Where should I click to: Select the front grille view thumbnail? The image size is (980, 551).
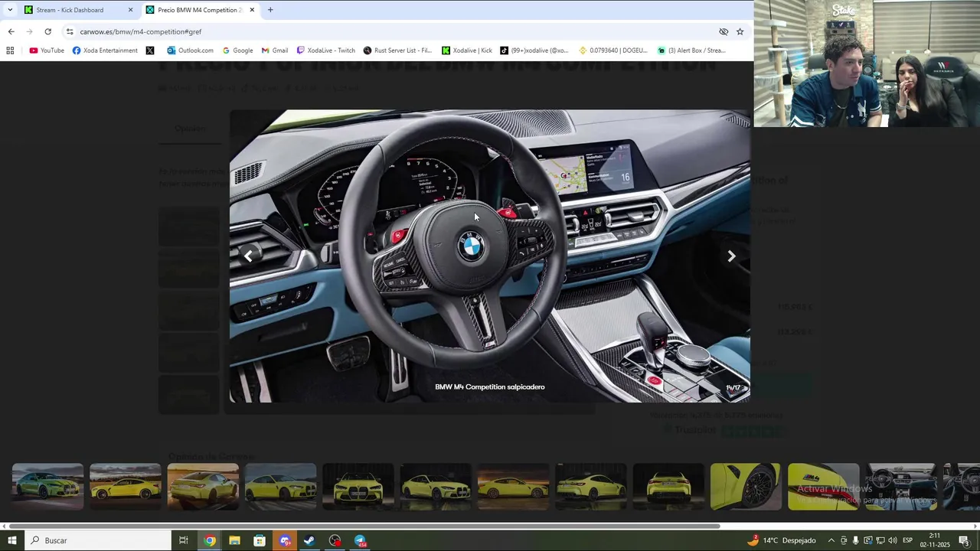pos(358,486)
